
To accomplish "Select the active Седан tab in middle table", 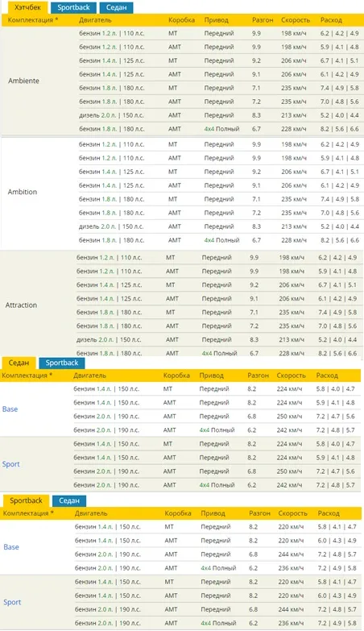I will click(19, 363).
